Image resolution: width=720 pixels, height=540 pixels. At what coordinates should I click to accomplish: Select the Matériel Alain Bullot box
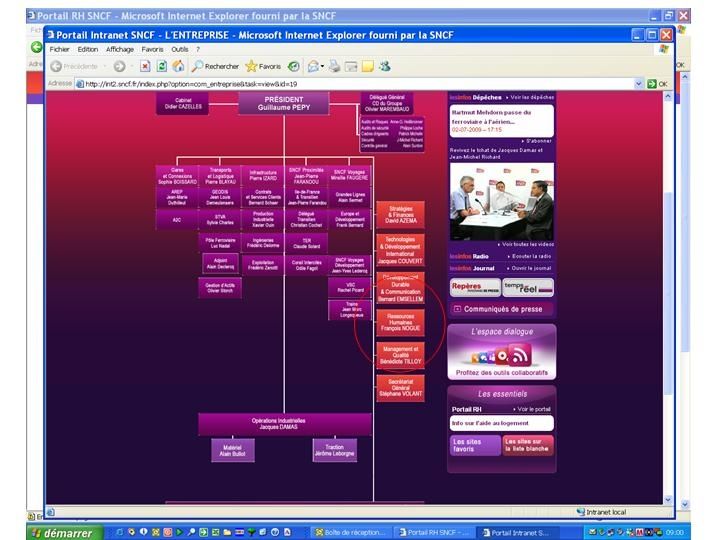pos(232,450)
